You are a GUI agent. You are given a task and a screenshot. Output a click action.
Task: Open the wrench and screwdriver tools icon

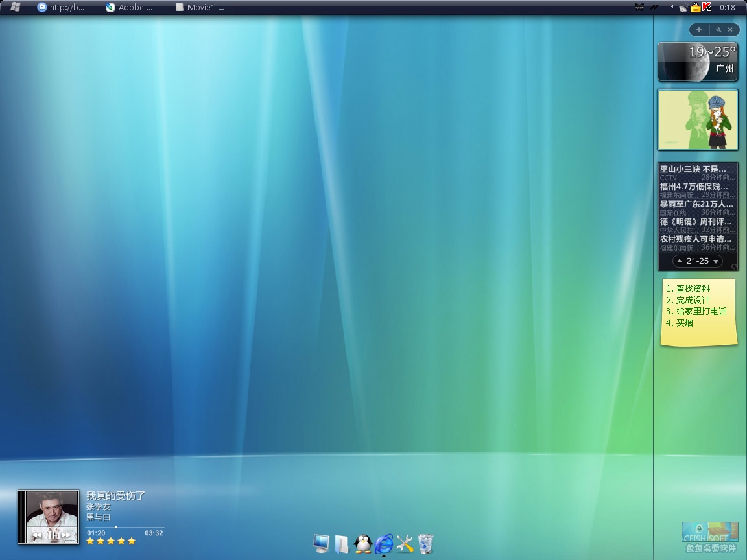click(x=405, y=543)
